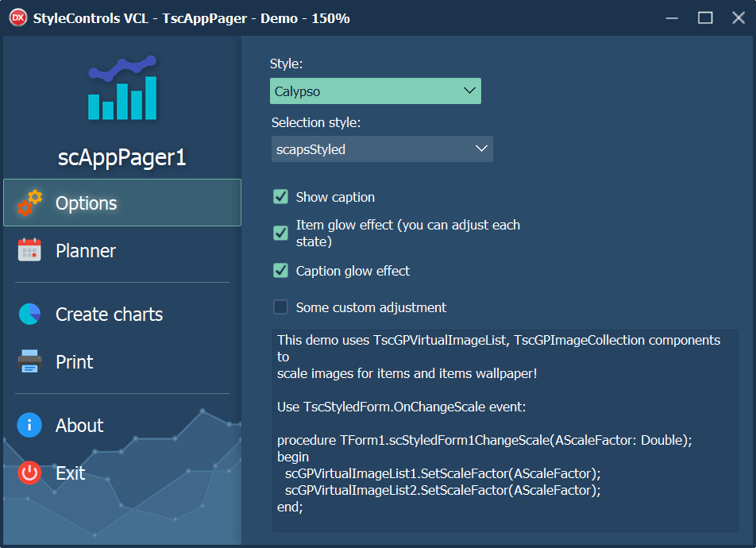The width and height of the screenshot is (756, 548).
Task: Click the bar chart logo above scAppPager1
Action: (122, 87)
